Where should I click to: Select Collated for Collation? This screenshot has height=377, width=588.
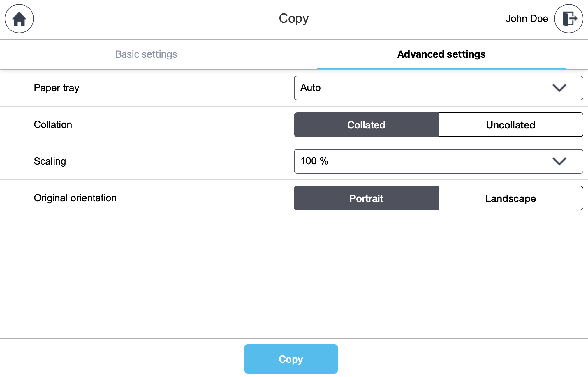(x=366, y=125)
